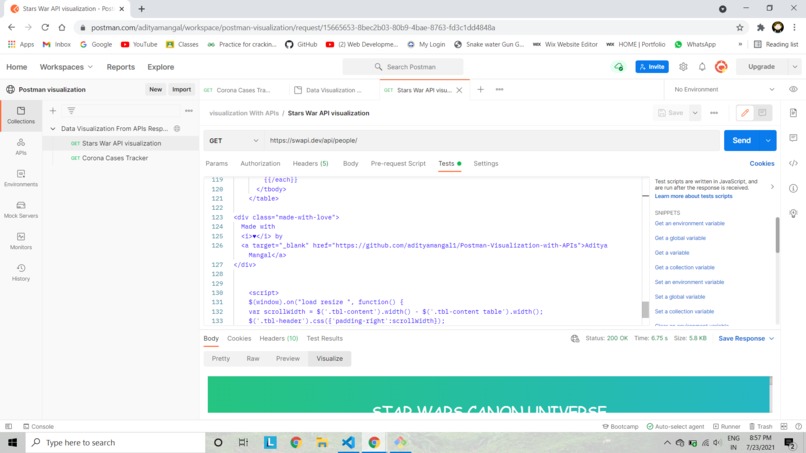Screen dimensions: 806x453
Task: Click the Invite button
Action: (x=652, y=67)
